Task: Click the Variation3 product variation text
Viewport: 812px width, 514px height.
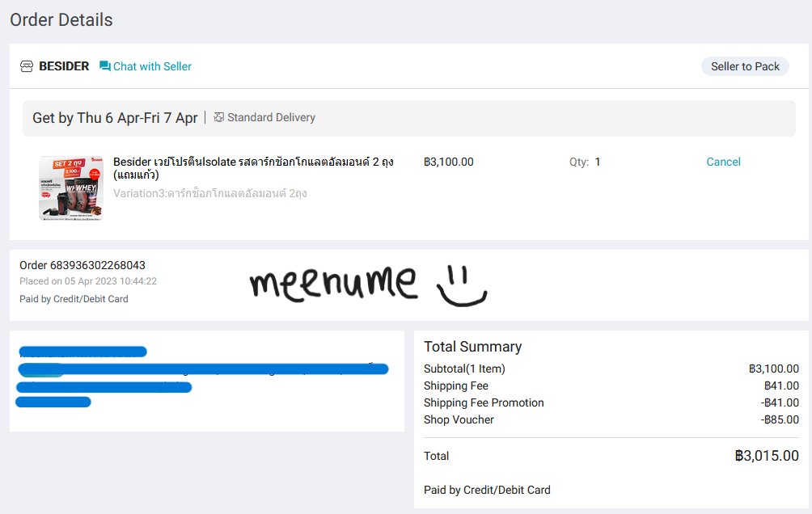Action: pos(210,194)
